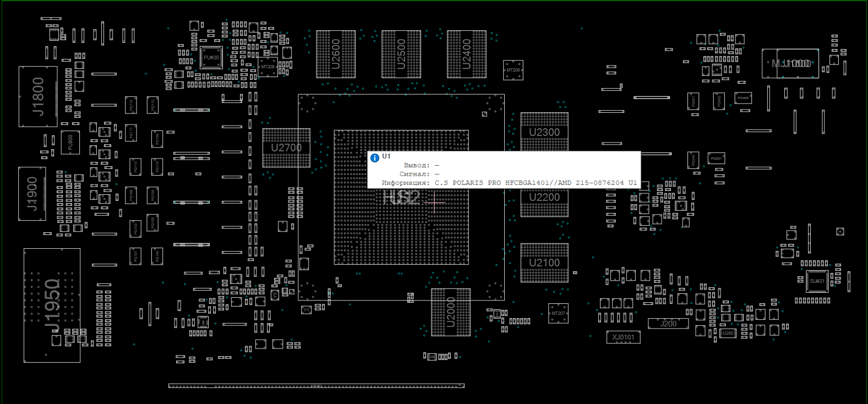The width and height of the screenshot is (868, 404).
Task: Select the PQ301 transistor
Action: click(x=716, y=159)
